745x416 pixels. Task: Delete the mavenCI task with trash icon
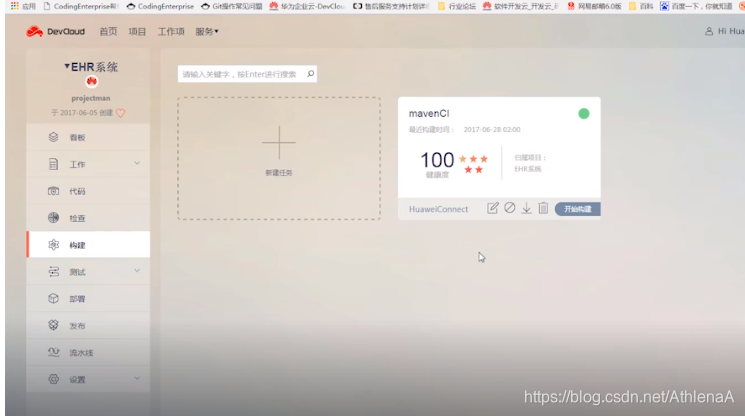pyautogui.click(x=544, y=208)
